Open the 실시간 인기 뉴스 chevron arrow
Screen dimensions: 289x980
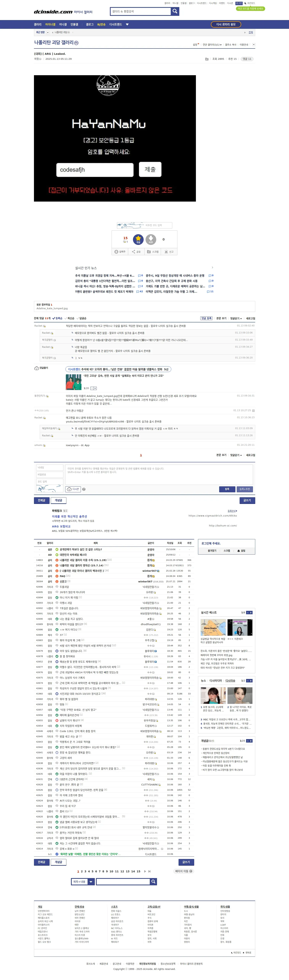(212, 267)
